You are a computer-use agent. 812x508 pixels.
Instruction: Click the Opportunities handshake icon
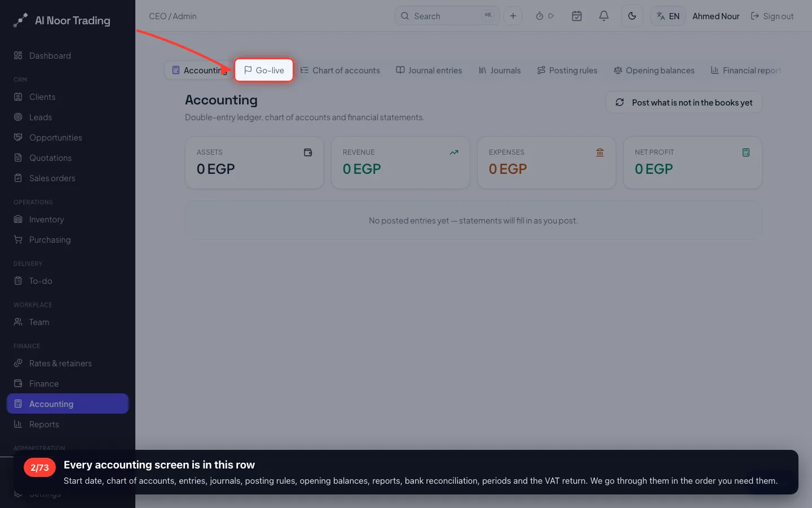click(x=18, y=137)
